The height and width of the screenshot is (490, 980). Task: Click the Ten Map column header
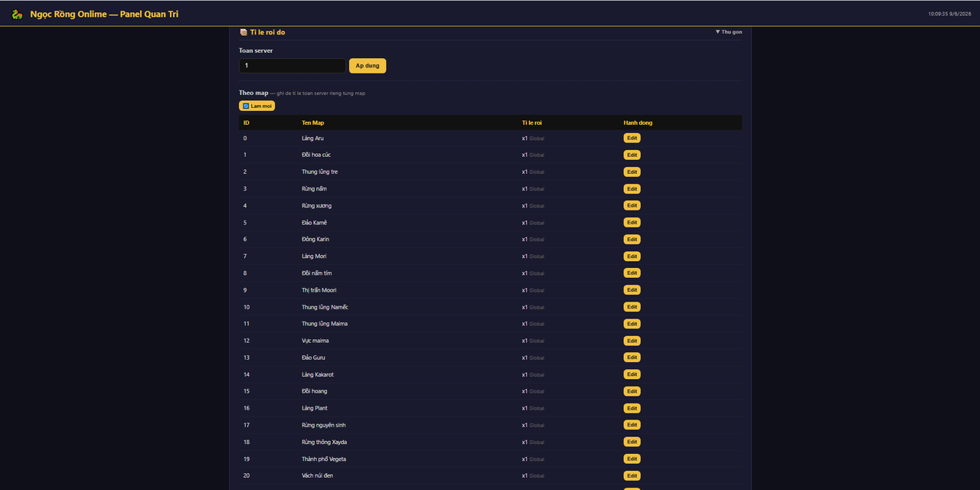[312, 122]
